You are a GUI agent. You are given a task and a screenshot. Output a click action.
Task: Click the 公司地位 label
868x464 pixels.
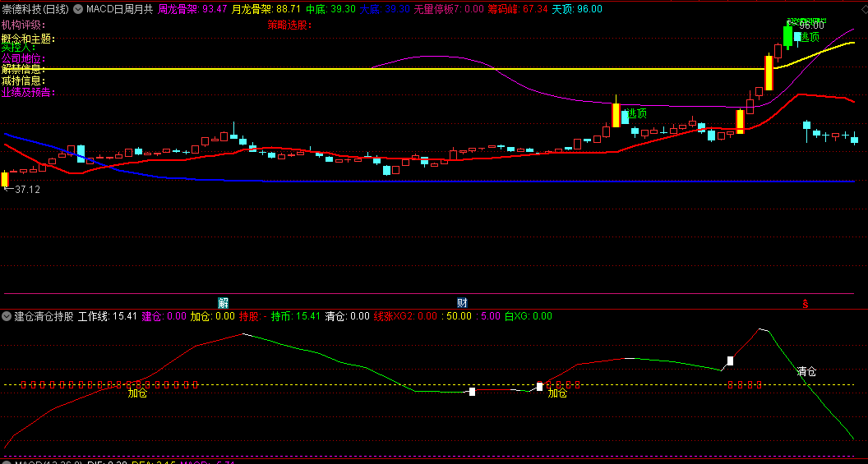[23, 58]
